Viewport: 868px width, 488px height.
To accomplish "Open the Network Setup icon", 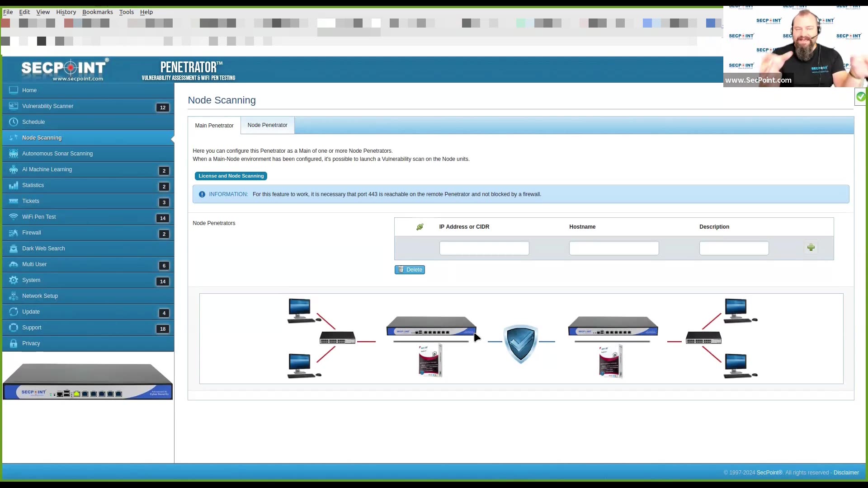I will click(x=14, y=296).
